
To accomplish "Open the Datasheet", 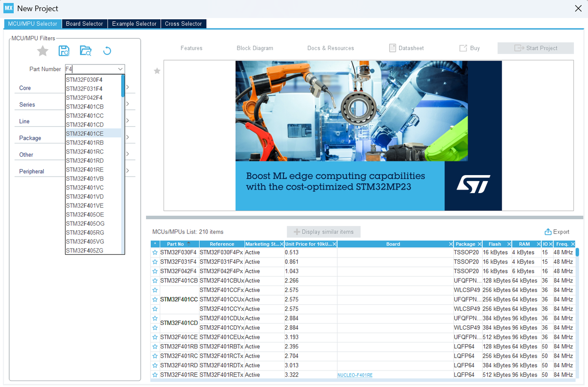I will click(407, 48).
